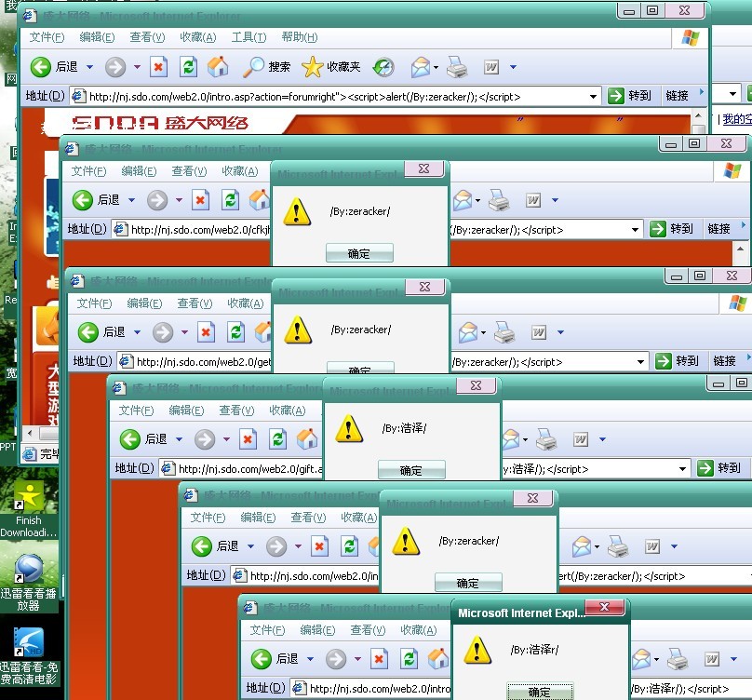The width and height of the screenshot is (752, 700).
Task: Click 确定 in alert over cfkjh window
Action: 359,253
